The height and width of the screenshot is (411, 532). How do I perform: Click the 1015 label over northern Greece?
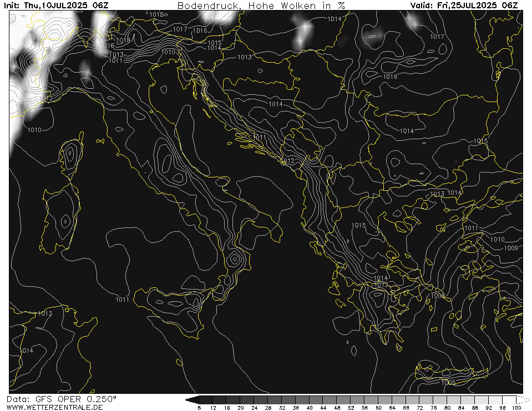pyautogui.click(x=358, y=225)
